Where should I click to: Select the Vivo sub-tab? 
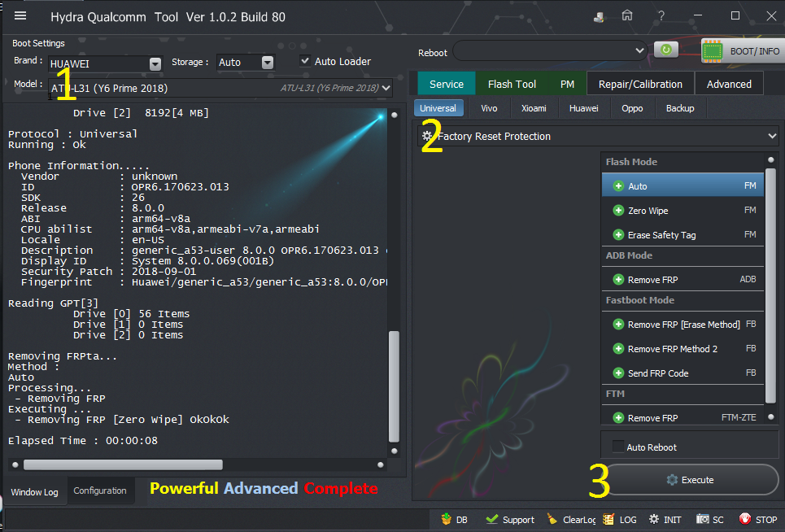[489, 108]
